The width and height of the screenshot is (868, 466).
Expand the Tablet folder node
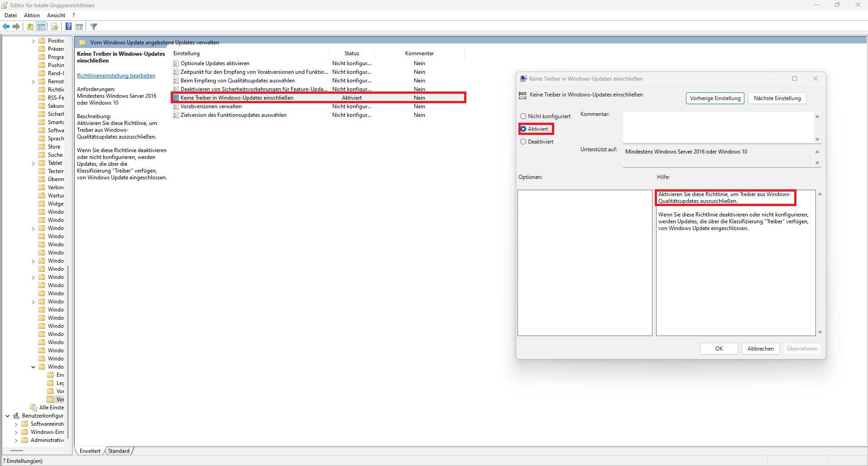33,163
